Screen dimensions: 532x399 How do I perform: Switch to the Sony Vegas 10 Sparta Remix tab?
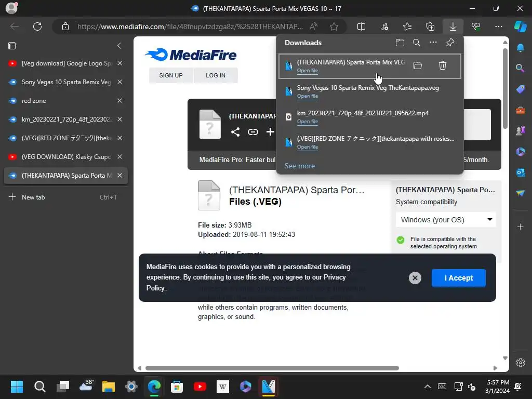pyautogui.click(x=66, y=82)
